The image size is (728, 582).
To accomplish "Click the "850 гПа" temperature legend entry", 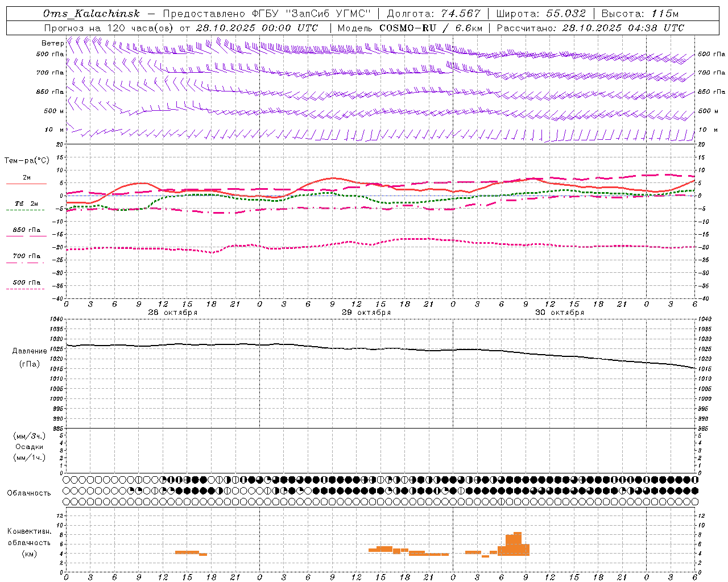I will (27, 230).
